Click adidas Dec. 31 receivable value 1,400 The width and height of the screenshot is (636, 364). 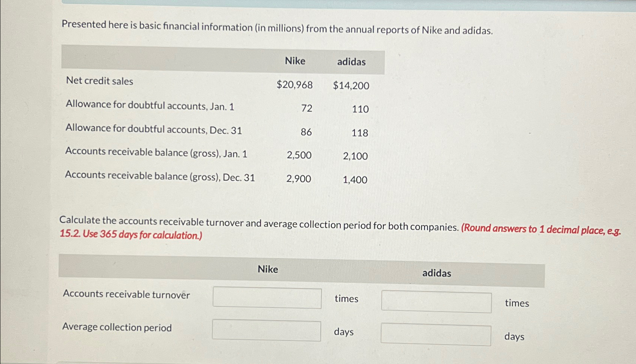click(x=355, y=180)
